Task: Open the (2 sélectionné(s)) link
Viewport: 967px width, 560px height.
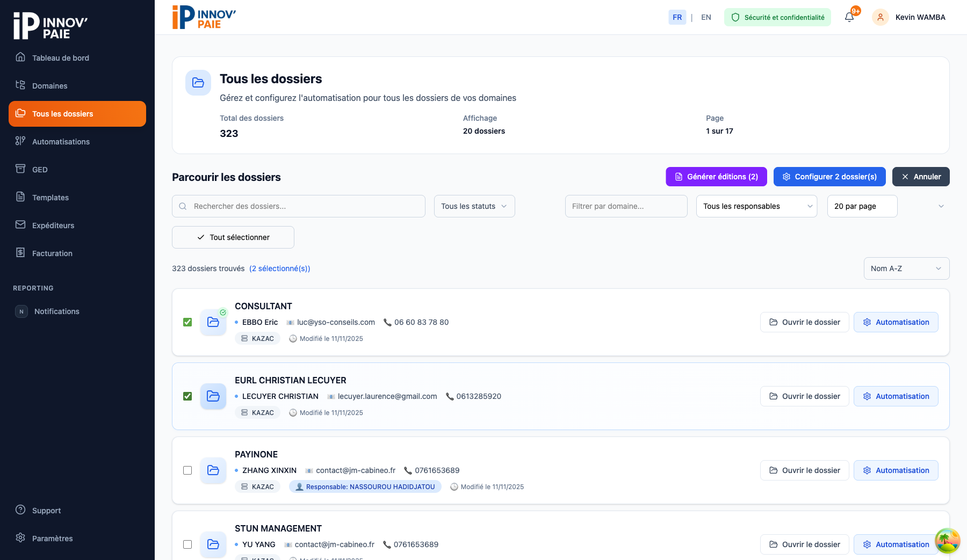Action: (x=279, y=268)
